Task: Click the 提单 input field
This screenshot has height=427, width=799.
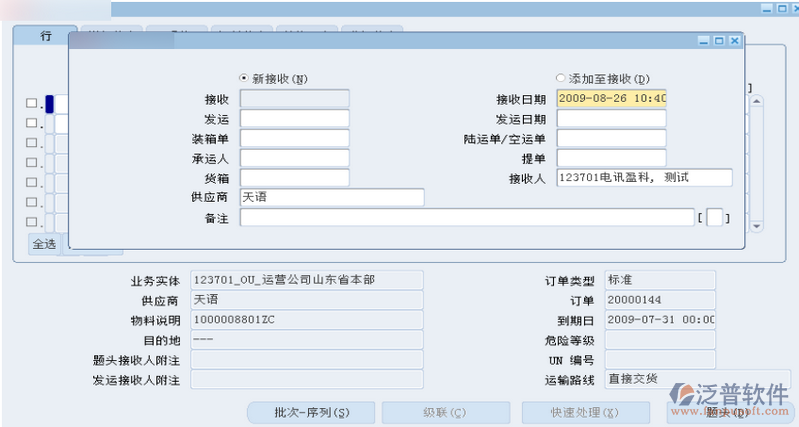Action: pos(611,158)
